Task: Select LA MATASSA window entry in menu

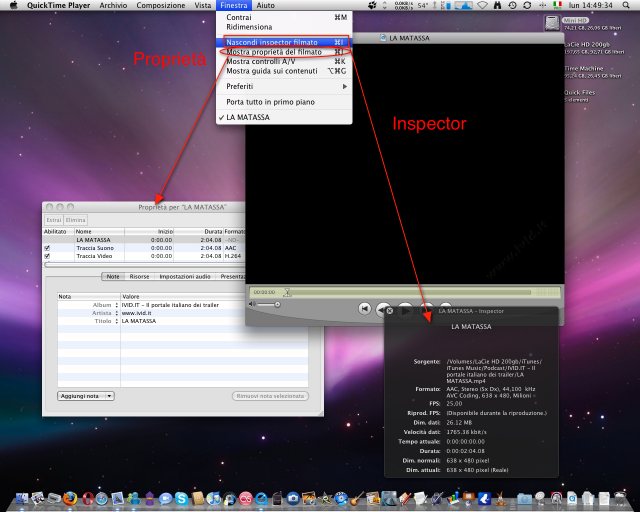Action: coord(284,117)
